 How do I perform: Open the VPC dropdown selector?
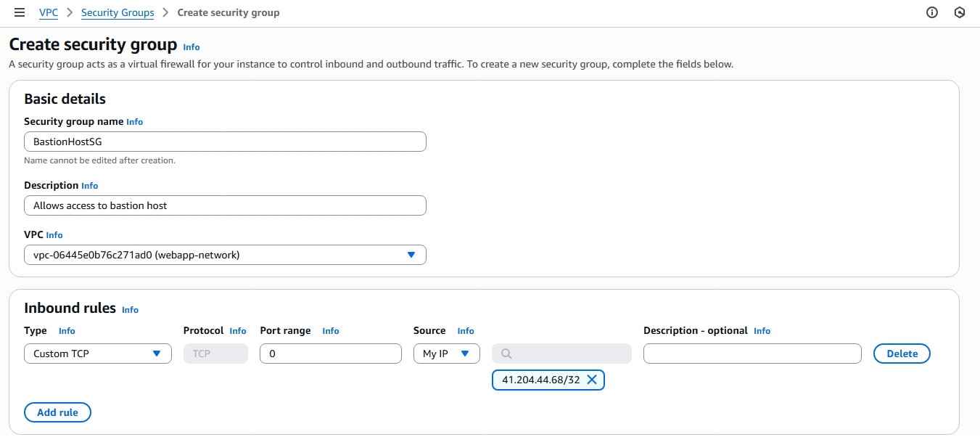(225, 255)
